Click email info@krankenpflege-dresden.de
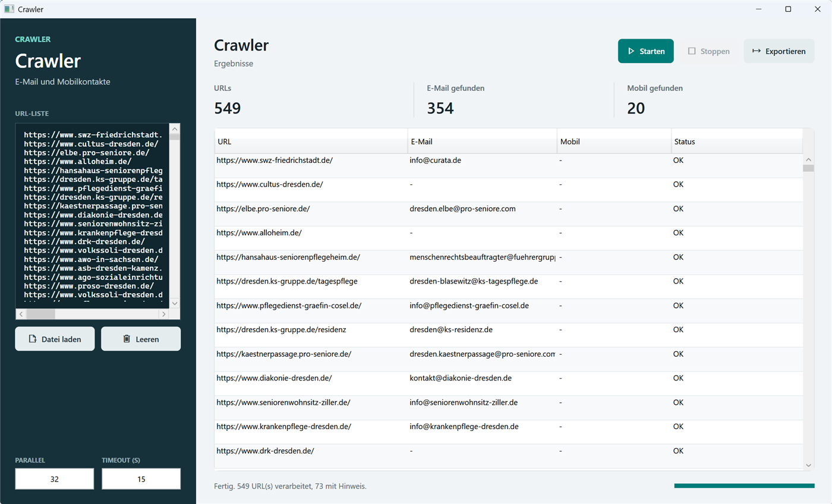Image resolution: width=832 pixels, height=504 pixels. tap(464, 426)
